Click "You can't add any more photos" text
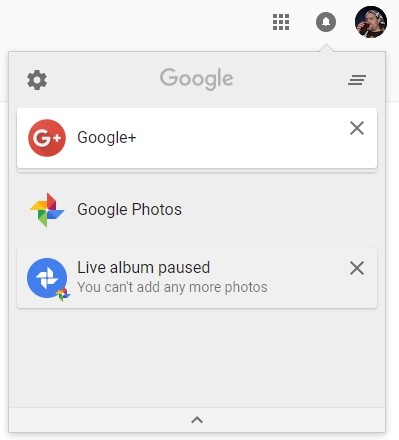 pos(172,287)
